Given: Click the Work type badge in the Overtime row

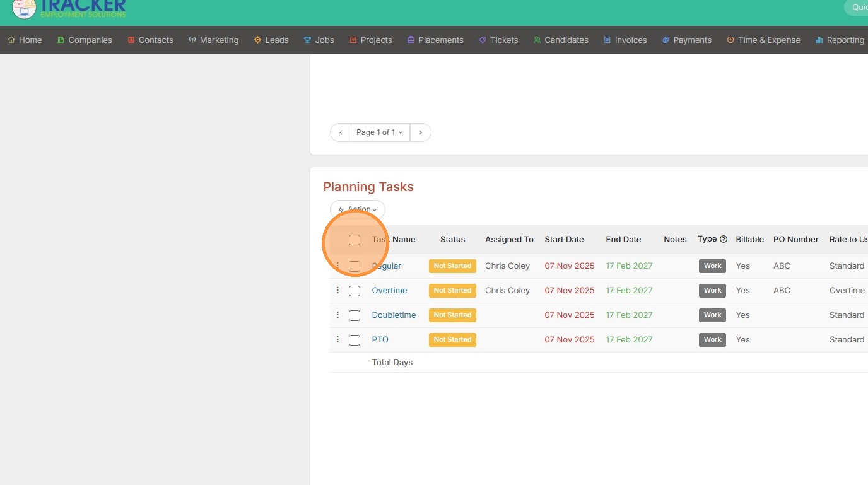Looking at the screenshot, I should [x=712, y=290].
